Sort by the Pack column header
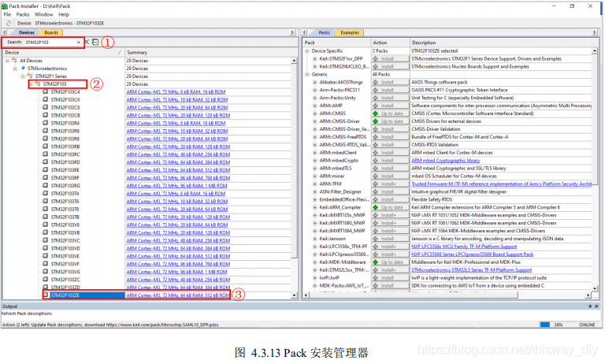Viewport: 605px width, 364px height. pos(336,43)
